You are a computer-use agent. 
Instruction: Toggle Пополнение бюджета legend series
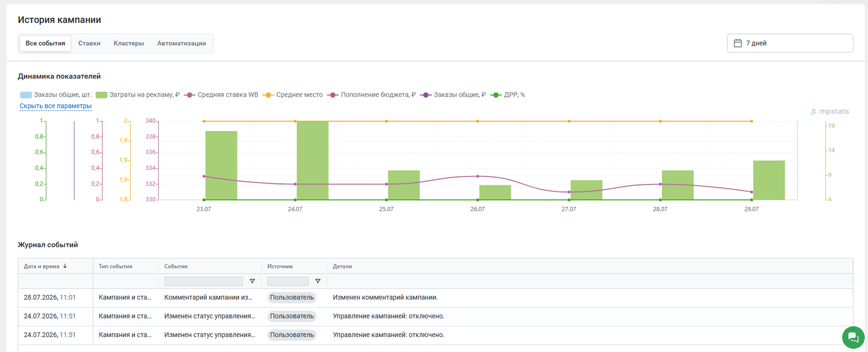pyautogui.click(x=371, y=95)
